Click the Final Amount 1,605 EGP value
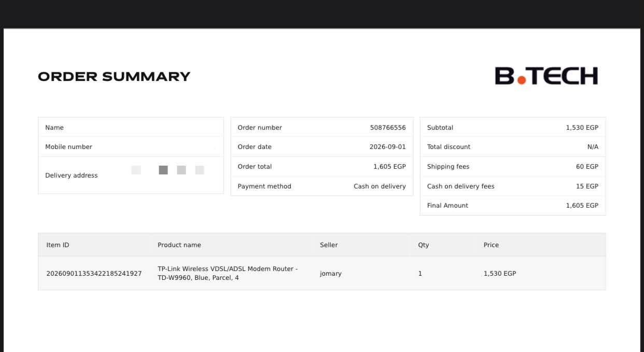The height and width of the screenshot is (352, 644). (x=582, y=206)
